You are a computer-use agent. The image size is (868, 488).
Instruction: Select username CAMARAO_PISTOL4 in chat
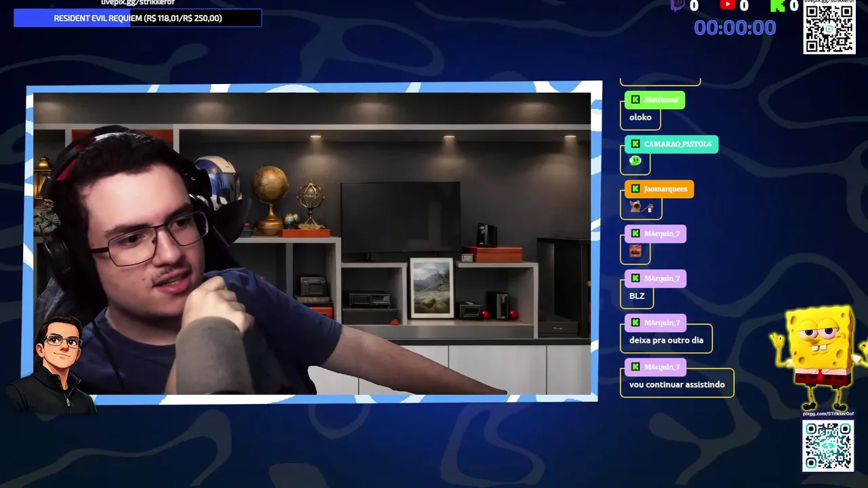pyautogui.click(x=677, y=144)
